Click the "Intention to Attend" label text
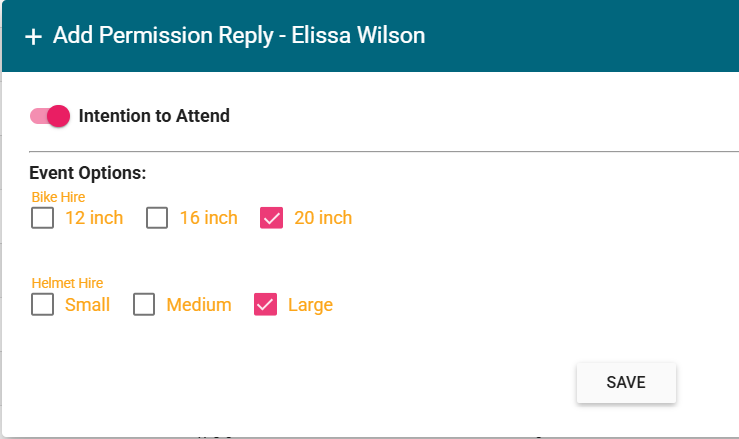Image resolution: width=739 pixels, height=439 pixels. (154, 116)
